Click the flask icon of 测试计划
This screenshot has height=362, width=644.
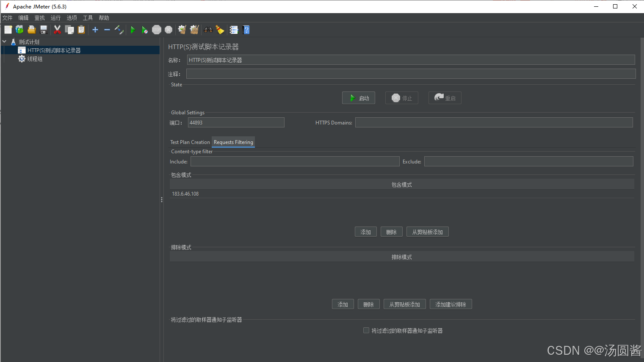pos(13,42)
